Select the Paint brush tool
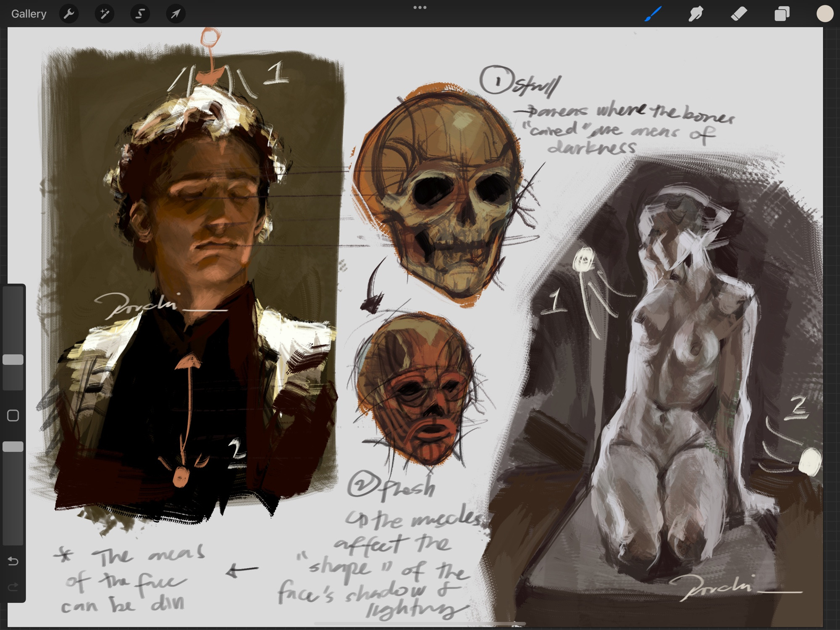840x630 pixels. click(x=654, y=14)
